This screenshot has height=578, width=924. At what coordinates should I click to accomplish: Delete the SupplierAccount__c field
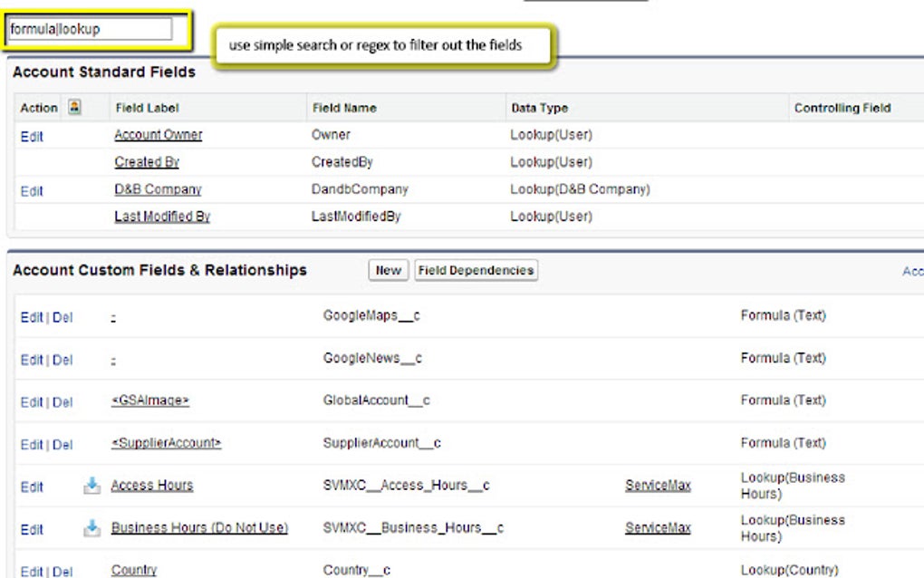coord(63,445)
